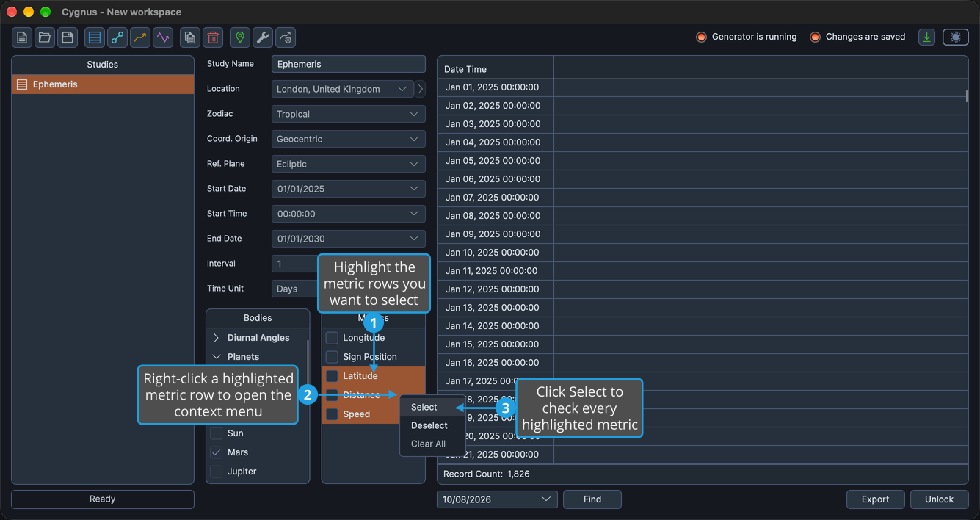Click the green location pin icon

click(x=240, y=37)
